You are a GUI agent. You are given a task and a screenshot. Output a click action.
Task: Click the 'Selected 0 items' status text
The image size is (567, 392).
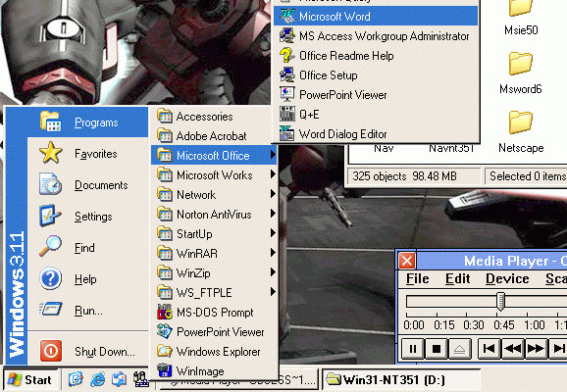coord(528,176)
